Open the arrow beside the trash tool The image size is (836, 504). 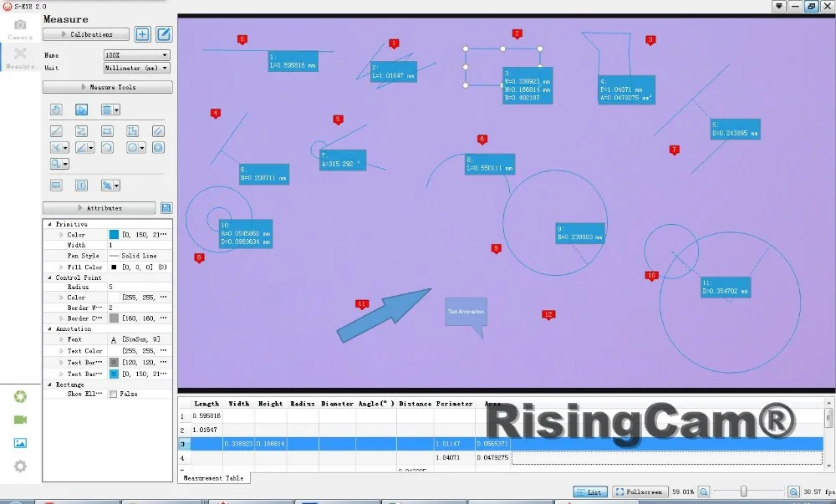tap(116, 109)
